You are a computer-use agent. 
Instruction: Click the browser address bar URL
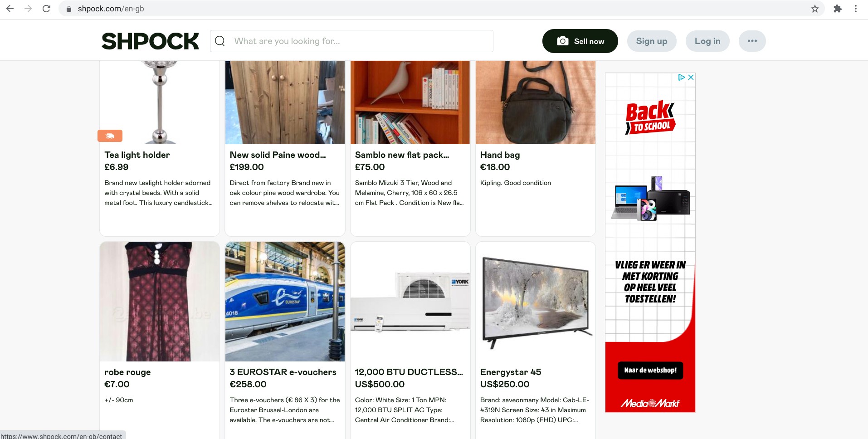(x=111, y=9)
